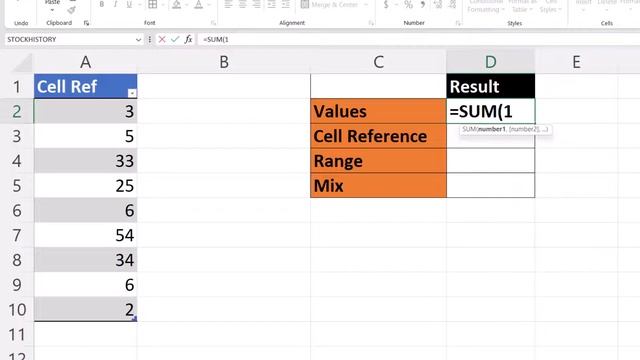Increase Indent in the Alignment group
The width and height of the screenshot is (640, 360).
click(286, 5)
